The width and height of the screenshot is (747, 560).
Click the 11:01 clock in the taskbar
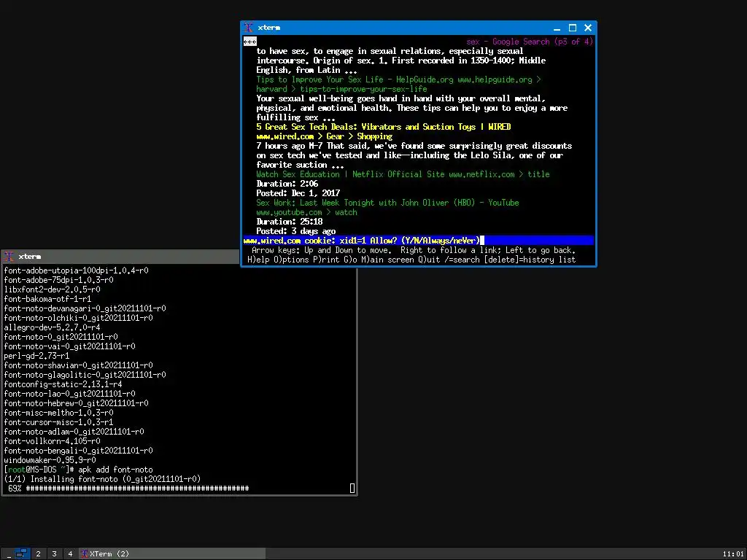coord(732,554)
